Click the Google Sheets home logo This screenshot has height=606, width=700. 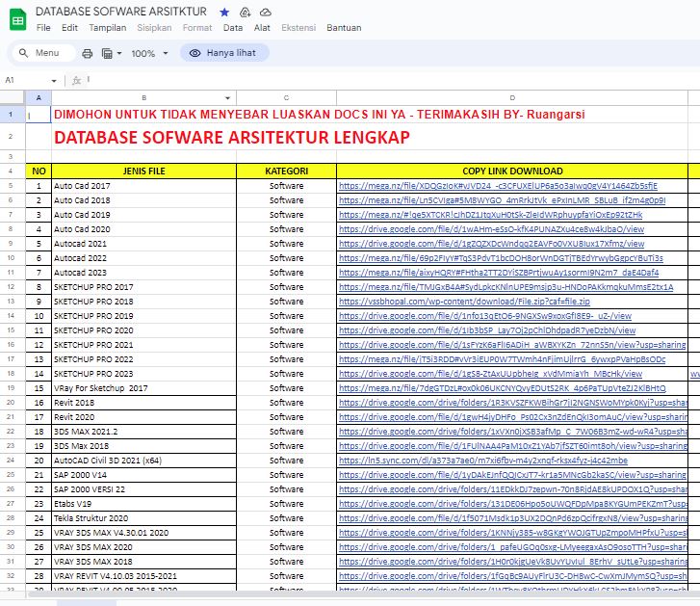coord(18,19)
